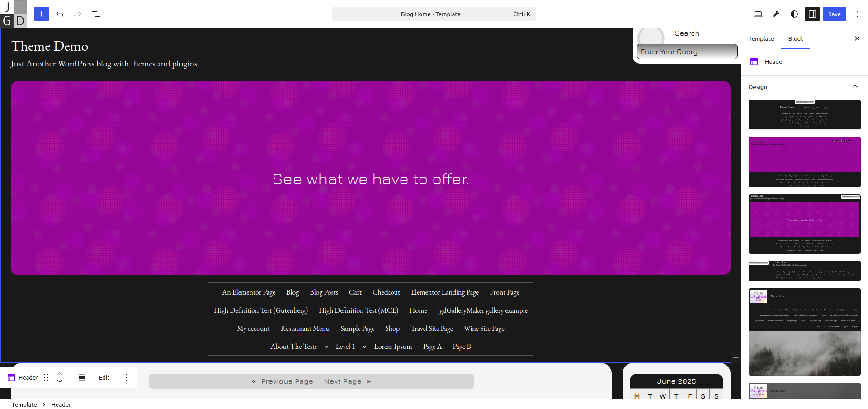This screenshot has height=409, width=868.
Task: Open the Styles half-circle icon
Action: [794, 14]
